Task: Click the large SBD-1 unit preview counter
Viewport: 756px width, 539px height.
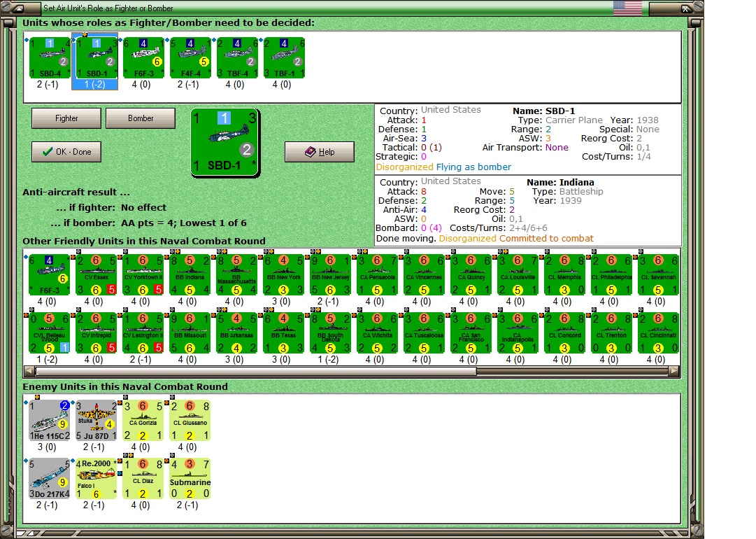Action: click(x=225, y=142)
